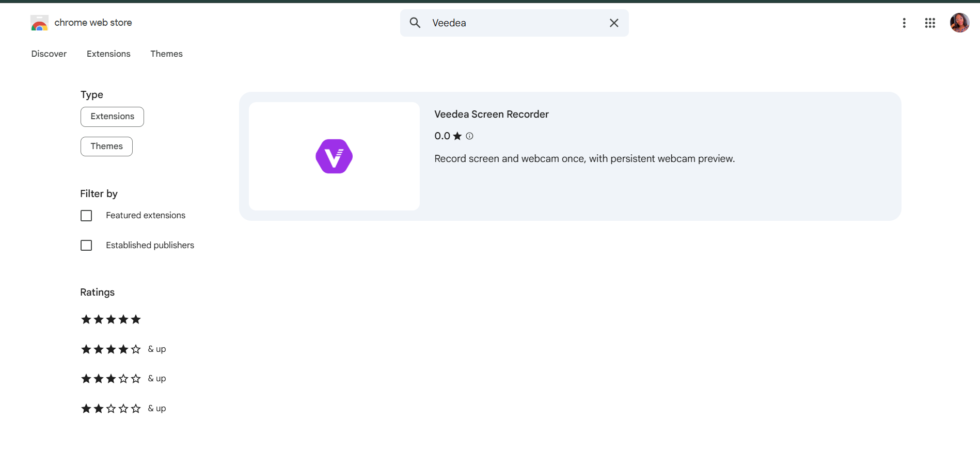The image size is (980, 454).
Task: Click the 0.0 rating value
Action: tap(442, 136)
